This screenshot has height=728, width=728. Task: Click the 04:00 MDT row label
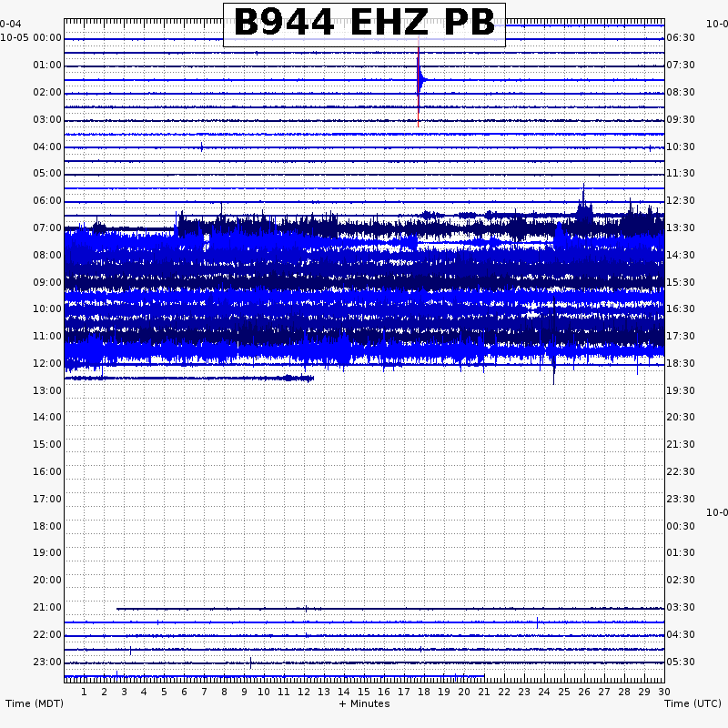click(47, 147)
